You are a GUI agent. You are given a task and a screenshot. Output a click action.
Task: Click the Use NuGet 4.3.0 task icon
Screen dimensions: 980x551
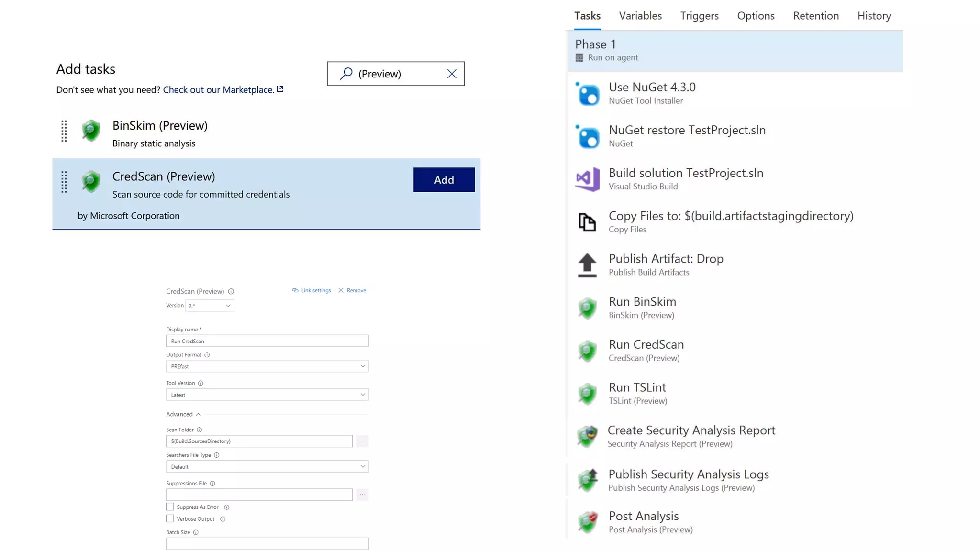pyautogui.click(x=588, y=94)
